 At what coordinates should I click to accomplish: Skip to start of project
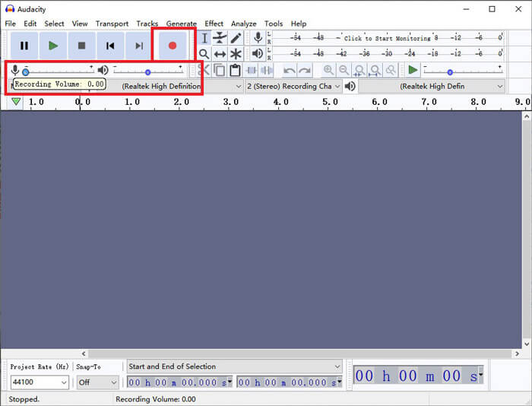(x=110, y=46)
